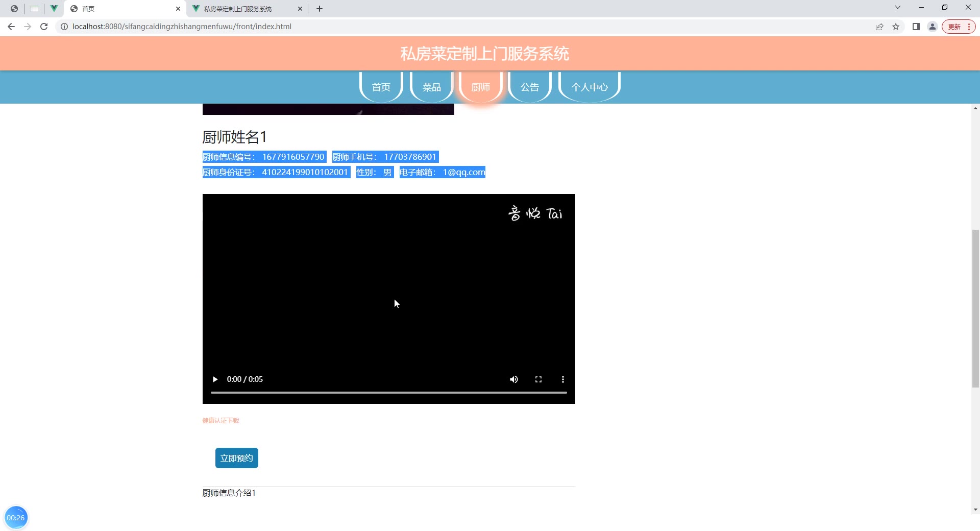View site information icon

click(64, 27)
